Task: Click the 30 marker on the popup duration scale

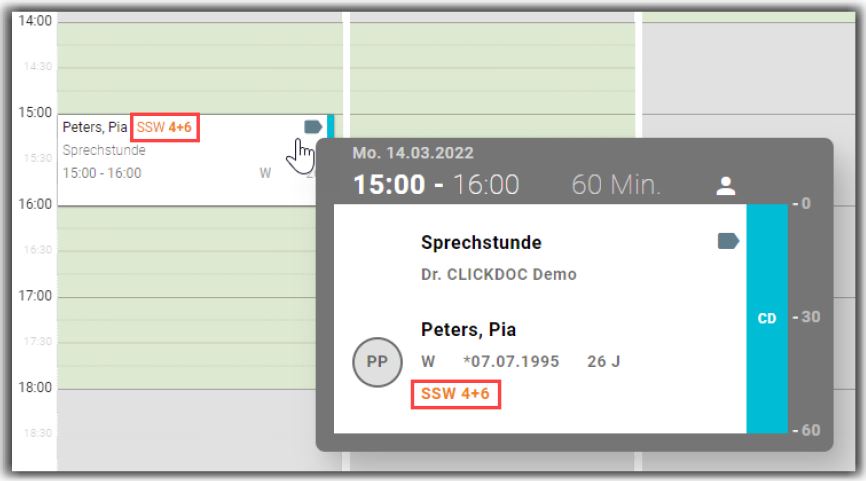Action: (808, 318)
